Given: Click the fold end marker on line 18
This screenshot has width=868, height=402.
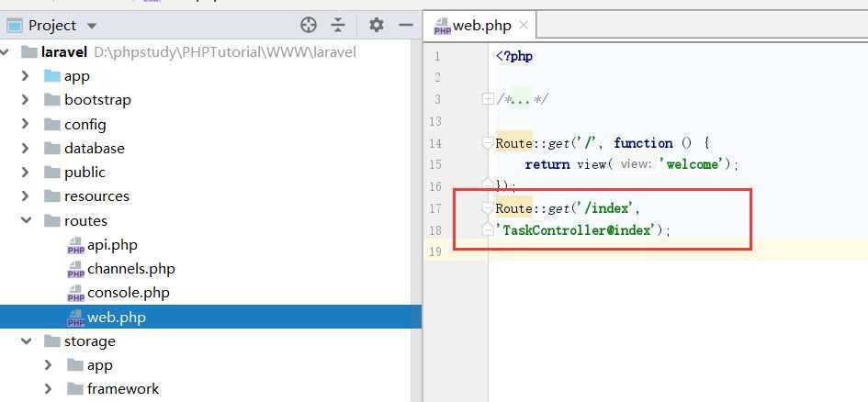Looking at the screenshot, I should coord(488,230).
